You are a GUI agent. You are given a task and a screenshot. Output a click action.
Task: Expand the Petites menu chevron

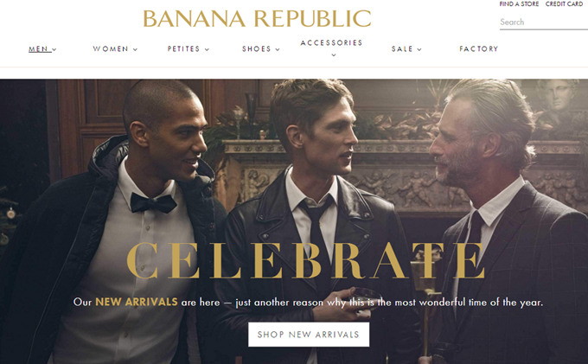coord(207,49)
